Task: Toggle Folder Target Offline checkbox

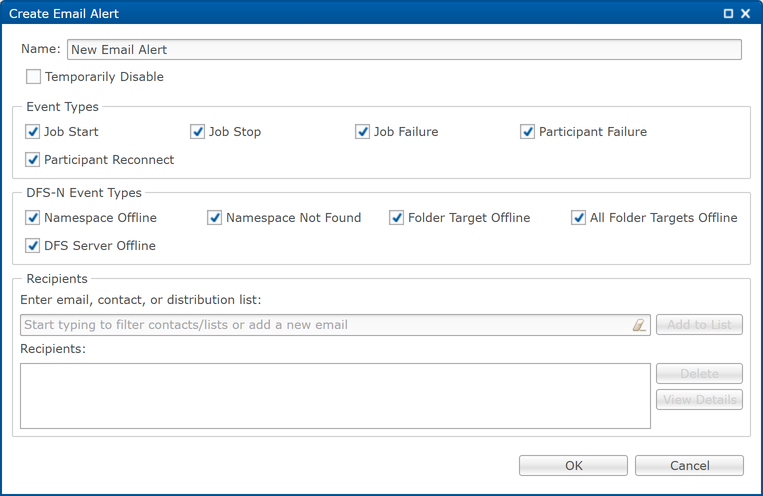Action: [397, 218]
